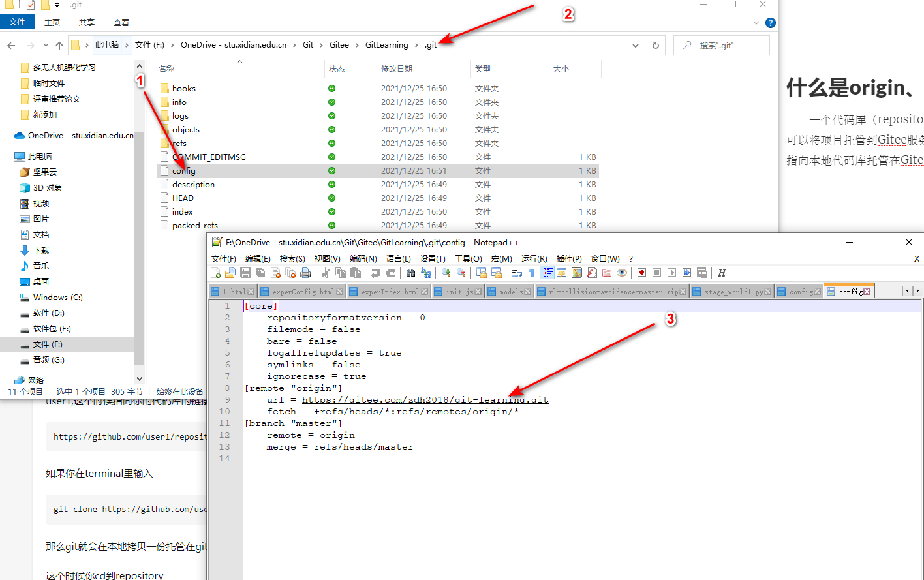924x580 pixels.
Task: Click the Save All icon in Notepad++
Action: pos(260,273)
